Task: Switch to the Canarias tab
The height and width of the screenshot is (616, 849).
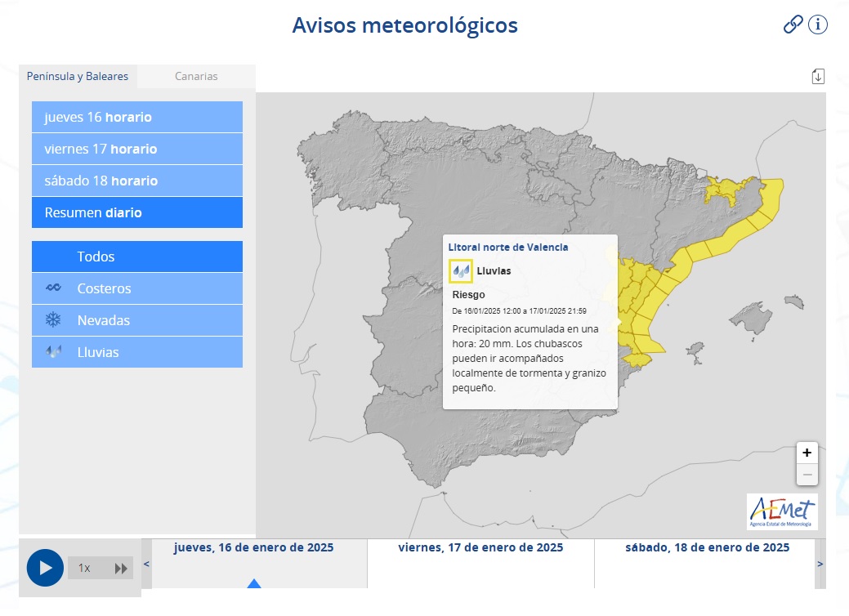Action: point(196,76)
